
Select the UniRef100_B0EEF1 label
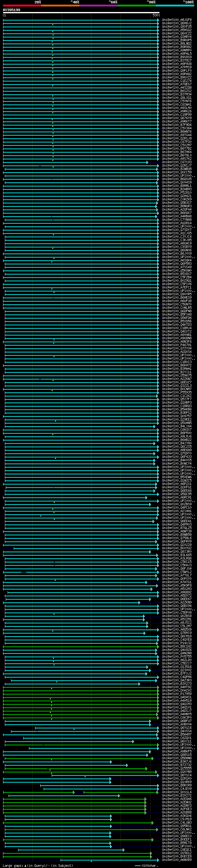[x=177, y=839]
